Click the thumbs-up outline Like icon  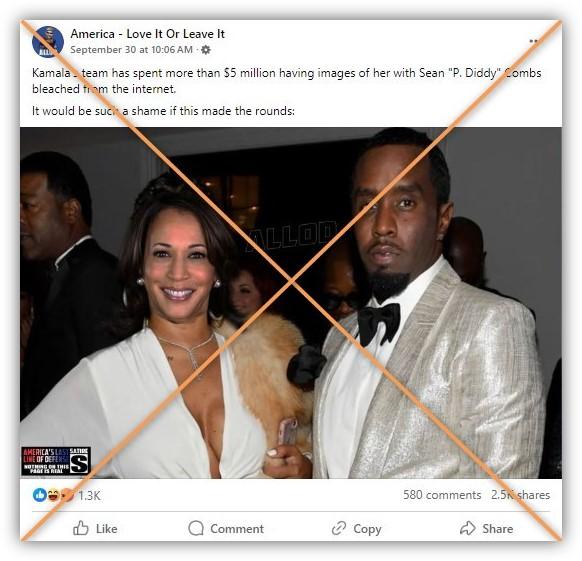[81, 528]
